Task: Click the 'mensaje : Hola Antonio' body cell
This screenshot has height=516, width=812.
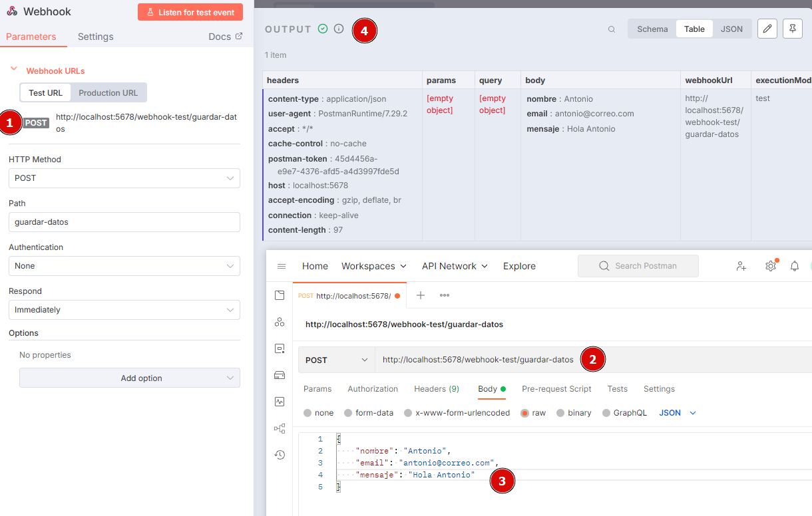Action: pos(571,129)
